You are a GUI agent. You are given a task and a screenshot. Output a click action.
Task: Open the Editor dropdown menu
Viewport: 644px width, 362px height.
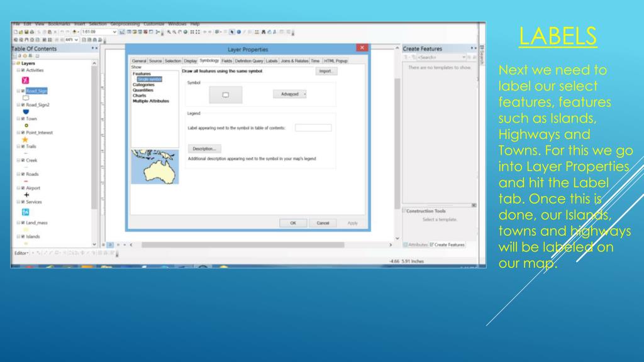tap(21, 253)
